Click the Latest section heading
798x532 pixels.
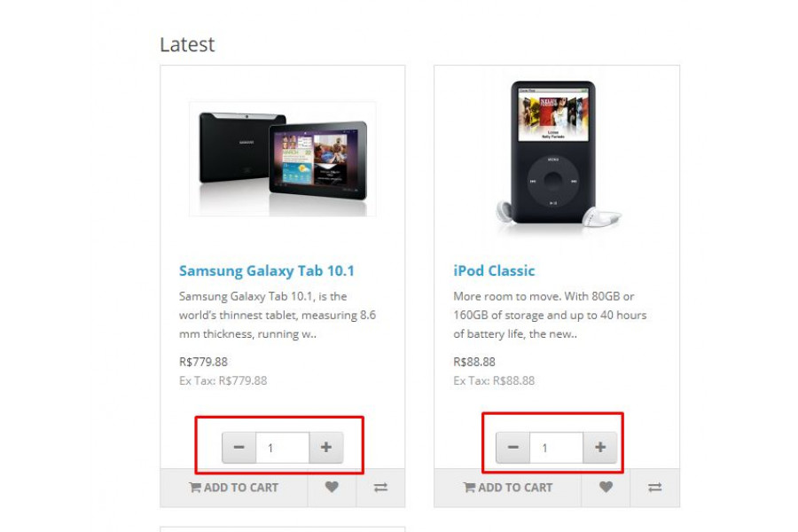pyautogui.click(x=187, y=45)
